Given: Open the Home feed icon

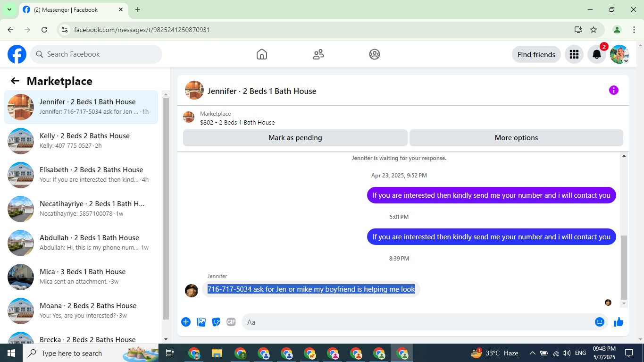Looking at the screenshot, I should 262,54.
